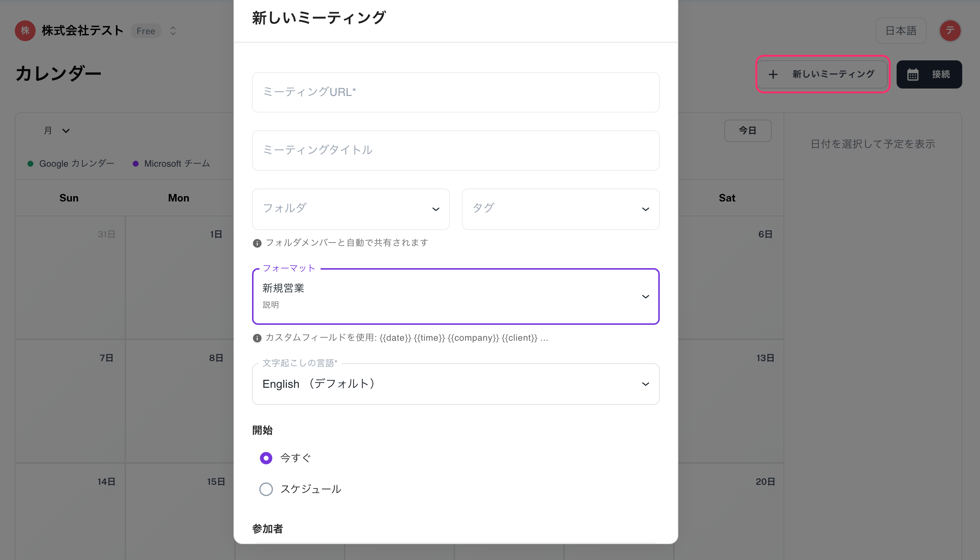Click the Sun column header

point(69,198)
